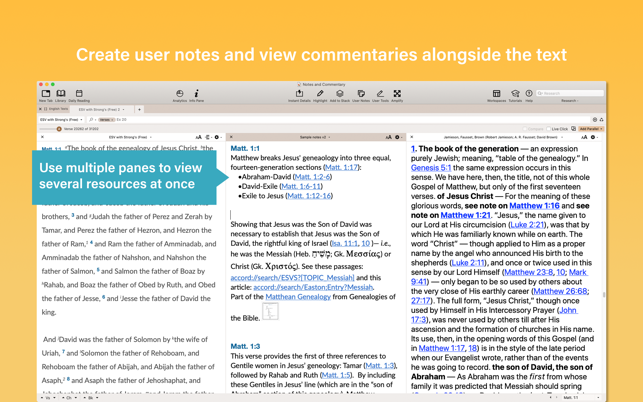Viewport: 643px width, 402px height.
Task: Open the Matt. 1:17 link in notes
Action: point(341,167)
